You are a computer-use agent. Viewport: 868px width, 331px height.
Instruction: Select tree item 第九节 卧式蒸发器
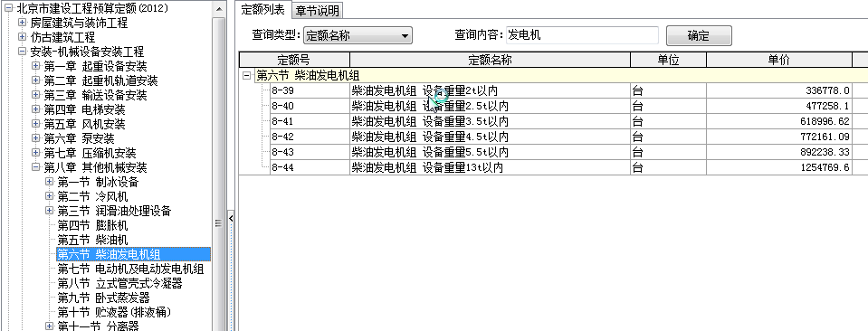(103, 298)
